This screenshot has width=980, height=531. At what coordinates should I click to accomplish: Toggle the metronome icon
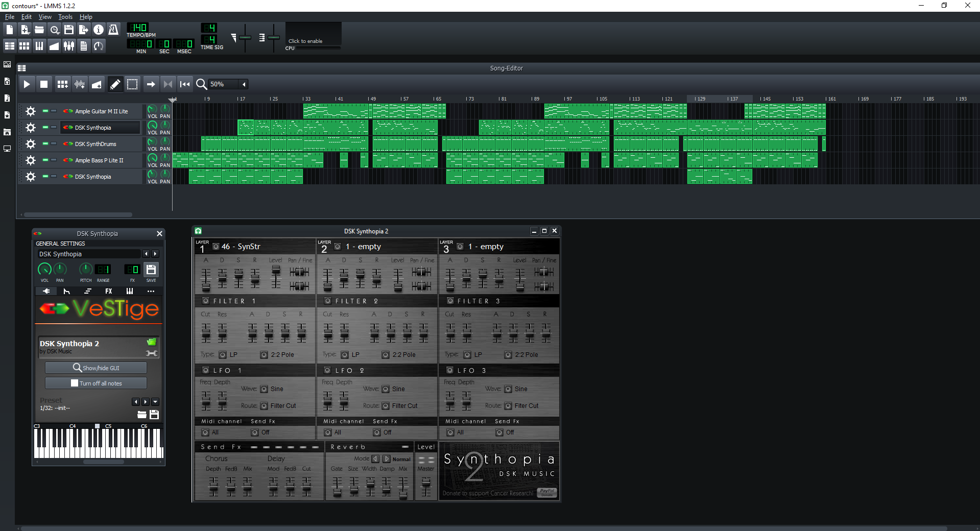pyautogui.click(x=113, y=30)
